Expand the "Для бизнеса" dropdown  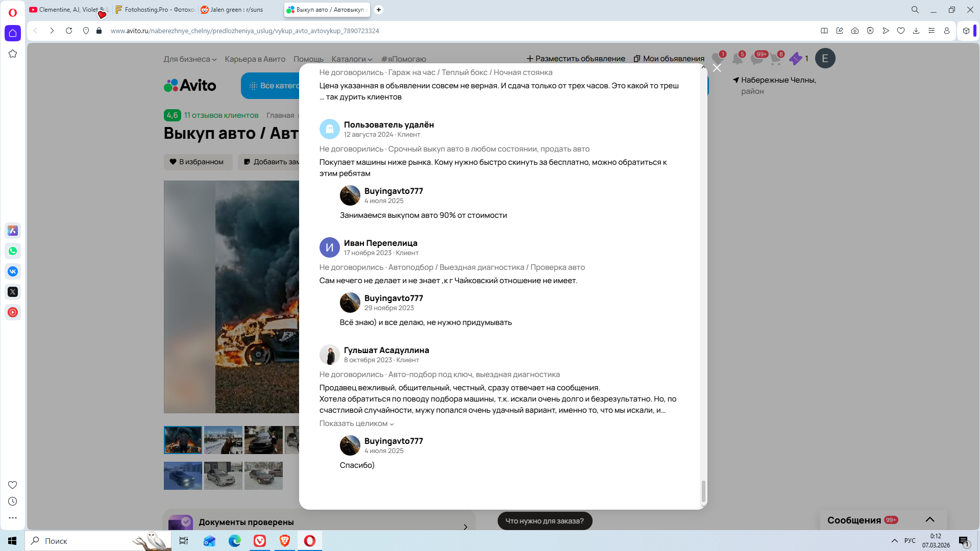point(190,59)
